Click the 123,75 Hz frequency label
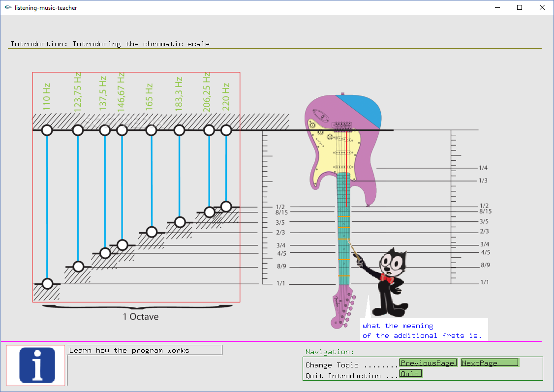The height and width of the screenshot is (392, 554). 78,92
